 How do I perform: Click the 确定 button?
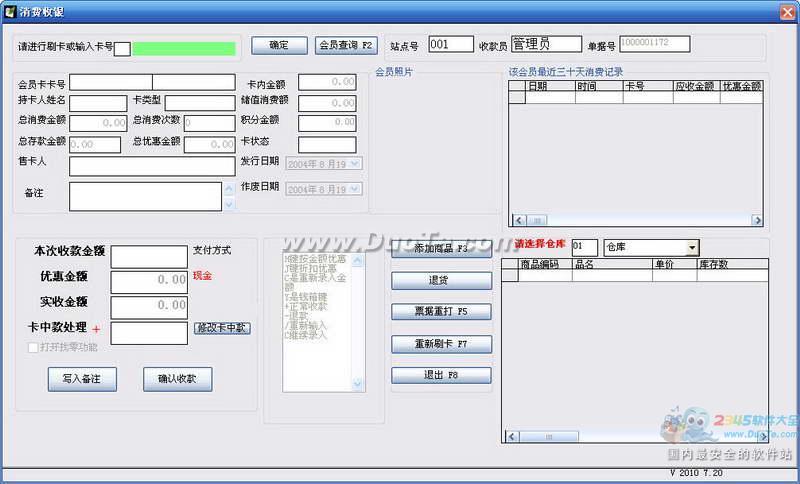279,45
